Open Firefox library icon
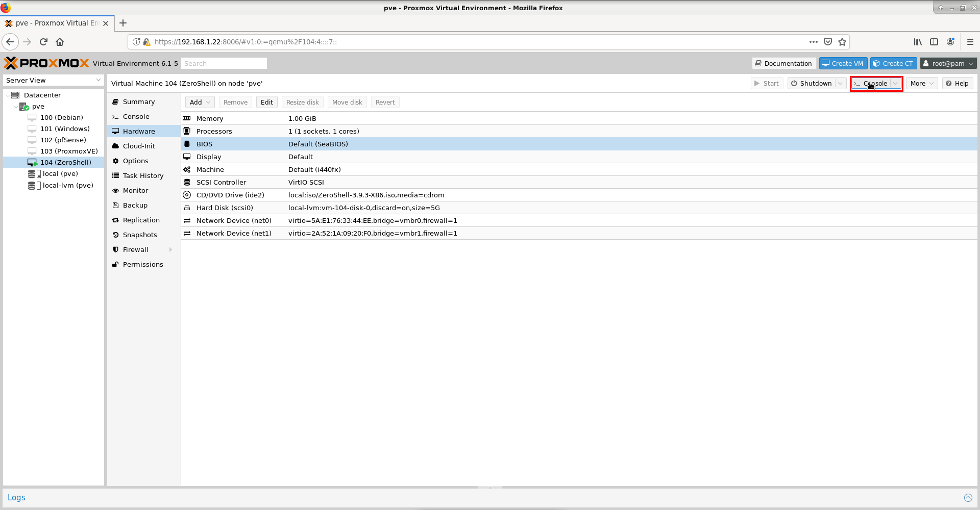 tap(918, 42)
